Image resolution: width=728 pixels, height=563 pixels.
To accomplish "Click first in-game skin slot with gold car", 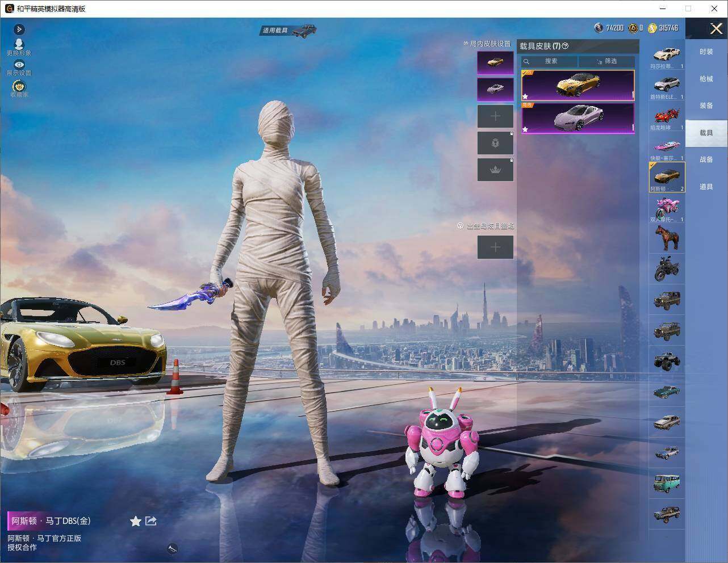I will click(495, 63).
